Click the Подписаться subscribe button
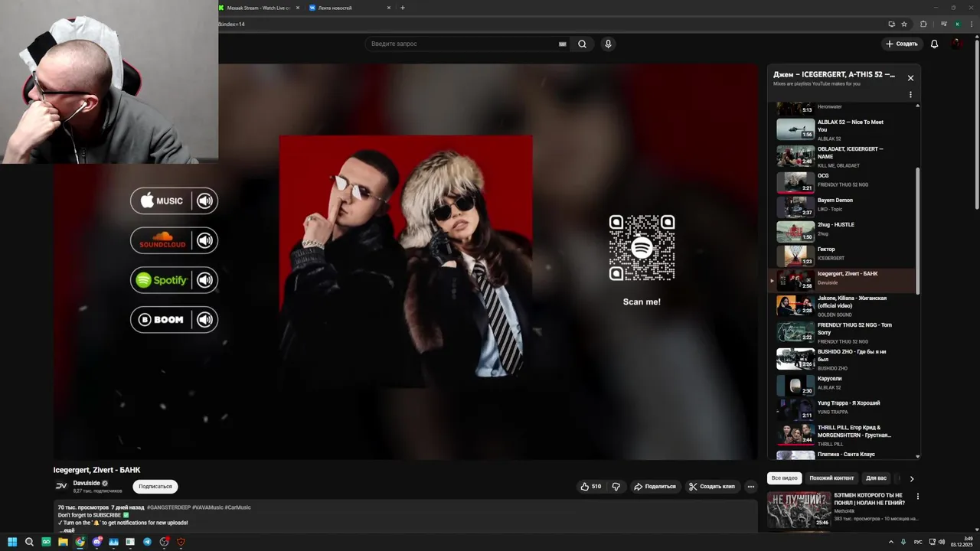 (x=155, y=487)
